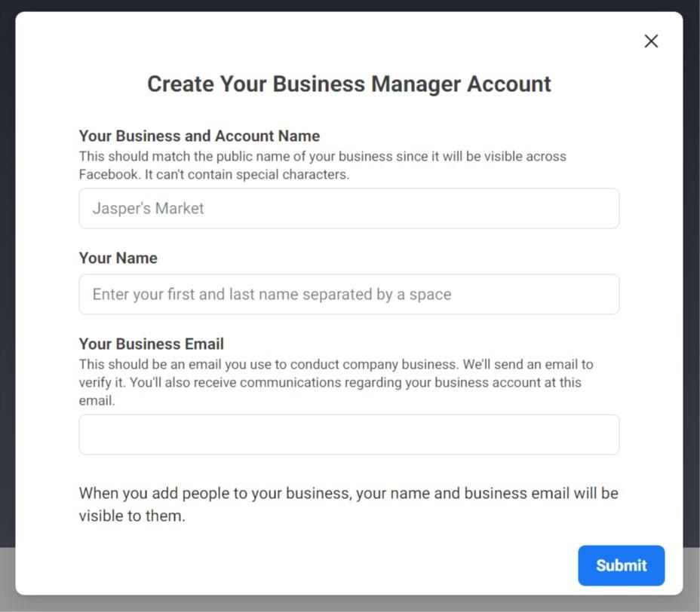The height and width of the screenshot is (612, 700).
Task: Click the business and account name input field
Action: (x=348, y=208)
